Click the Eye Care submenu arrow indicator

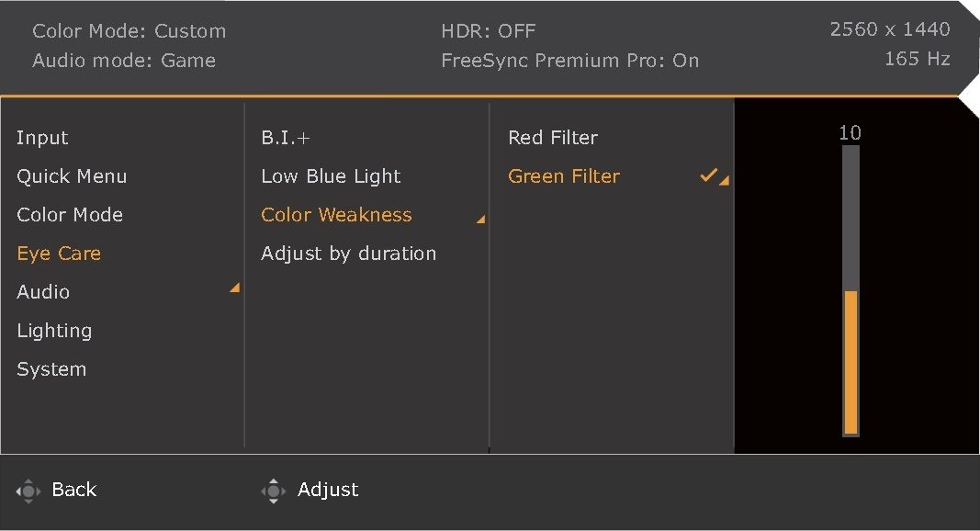pyautogui.click(x=235, y=288)
